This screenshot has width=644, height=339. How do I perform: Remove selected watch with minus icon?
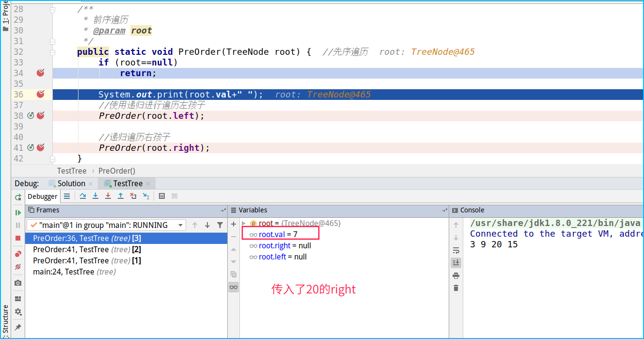(234, 237)
